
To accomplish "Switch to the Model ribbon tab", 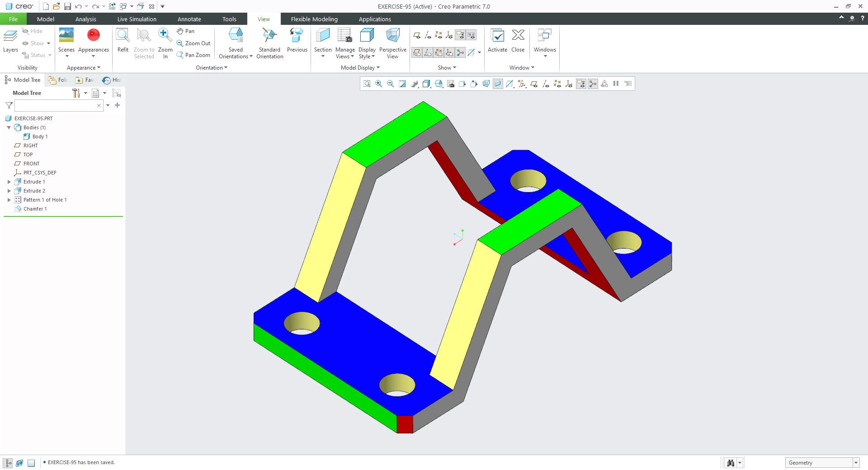I will (46, 19).
